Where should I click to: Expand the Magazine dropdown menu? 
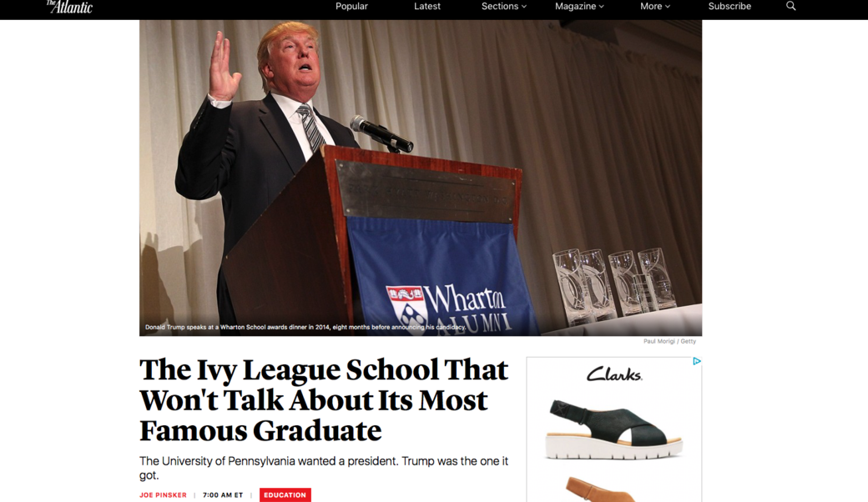[x=579, y=6]
